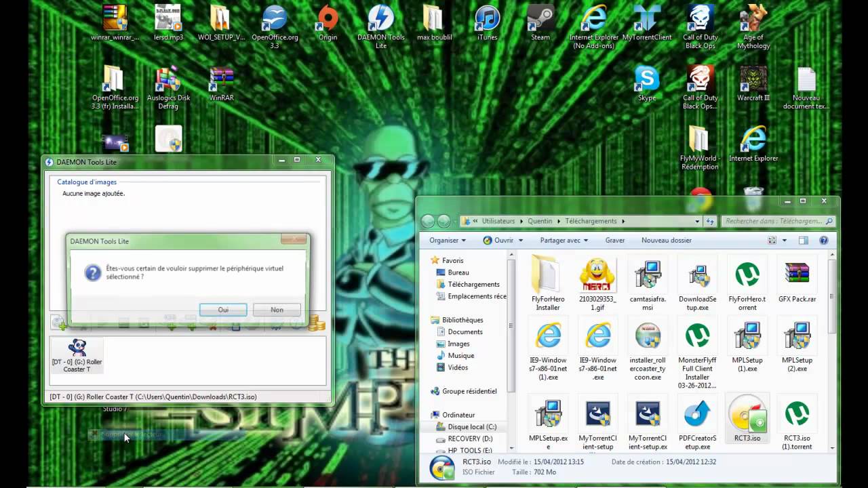Open Emplacements récents in the navigation pane
Image resolution: width=868 pixels, height=488 pixels.
pyautogui.click(x=471, y=296)
